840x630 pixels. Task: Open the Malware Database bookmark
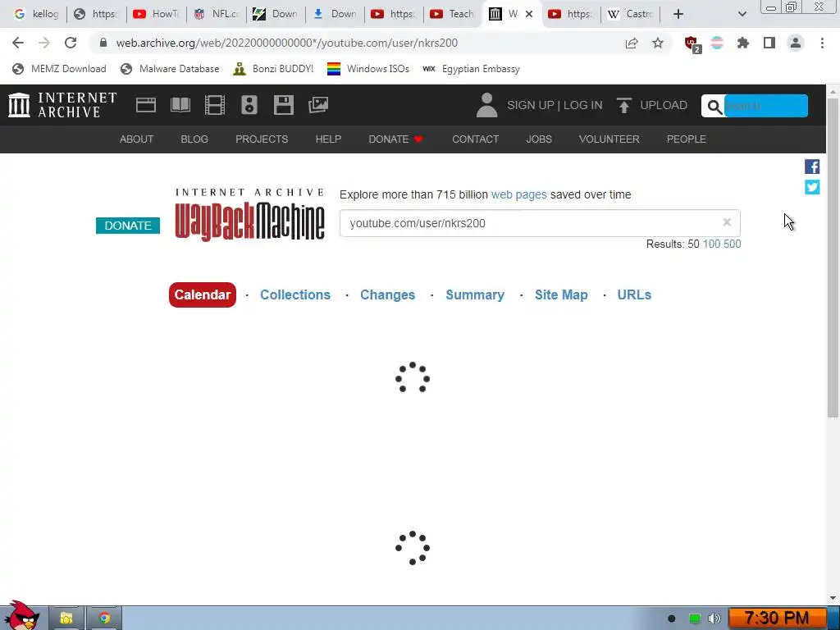[x=170, y=69]
